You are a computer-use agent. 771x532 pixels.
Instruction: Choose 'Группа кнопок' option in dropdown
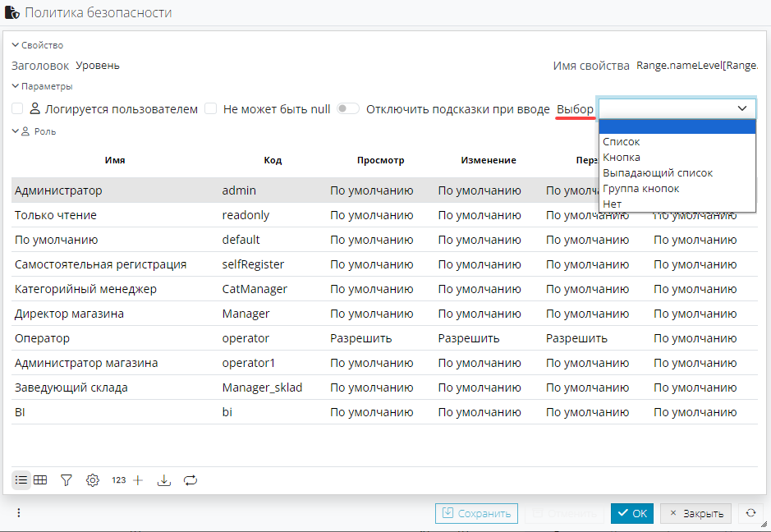[x=641, y=189]
